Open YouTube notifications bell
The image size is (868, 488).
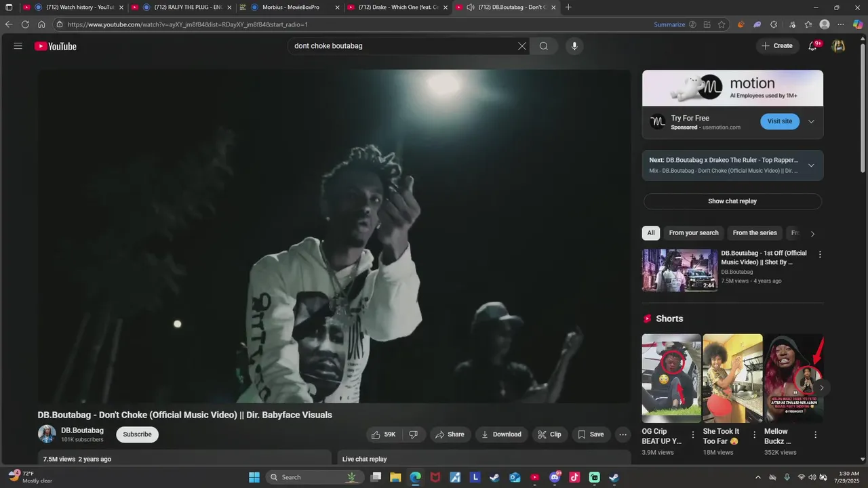[813, 46]
